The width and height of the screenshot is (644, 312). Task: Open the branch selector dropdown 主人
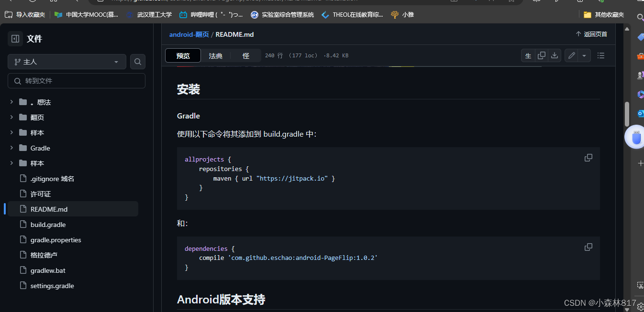66,62
